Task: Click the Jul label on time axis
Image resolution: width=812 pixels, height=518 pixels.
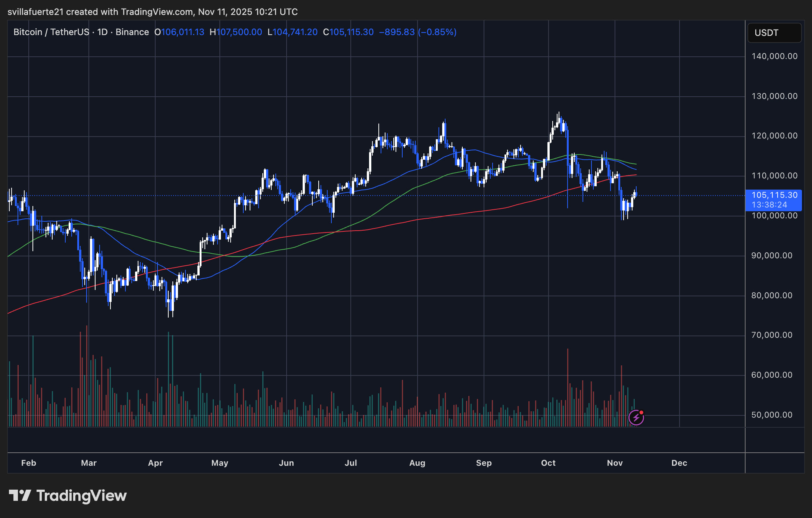Action: (351, 463)
